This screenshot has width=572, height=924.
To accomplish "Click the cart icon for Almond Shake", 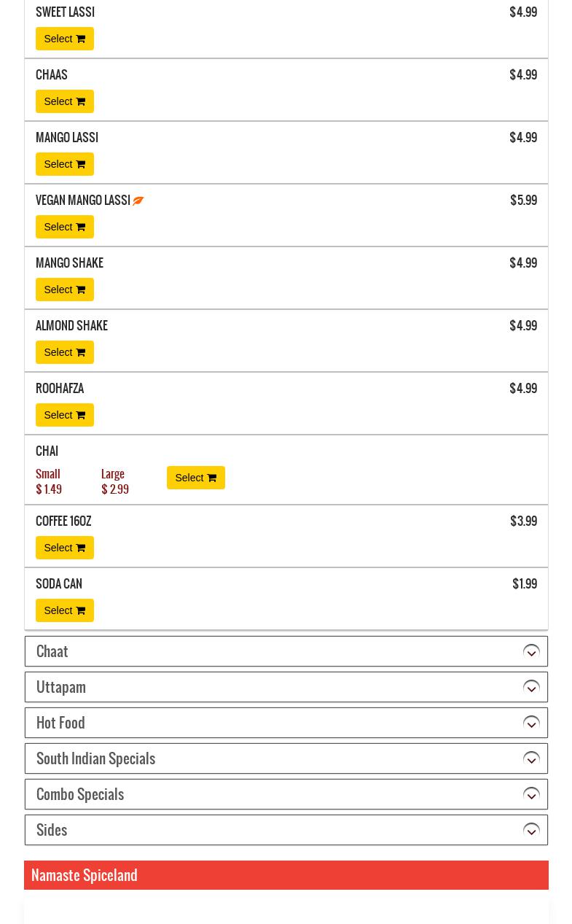I will point(80,352).
